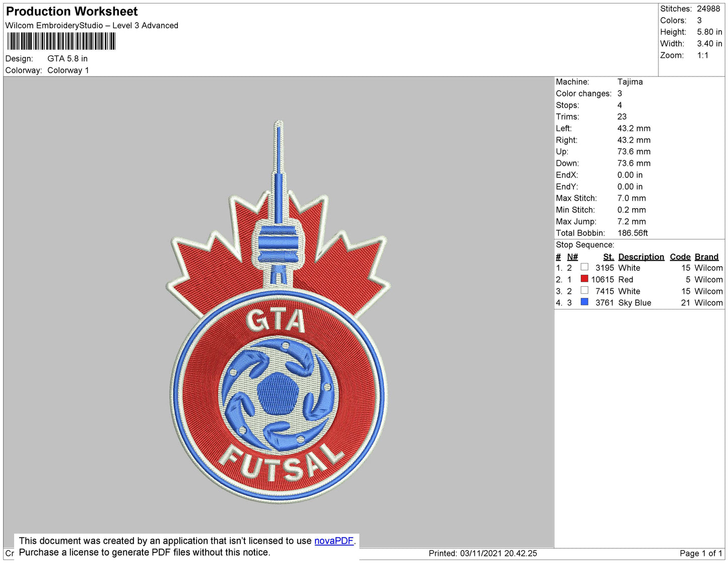This screenshot has height=563, width=728.
Task: Click the design name 'GTA 5.8 in'
Action: [x=68, y=58]
